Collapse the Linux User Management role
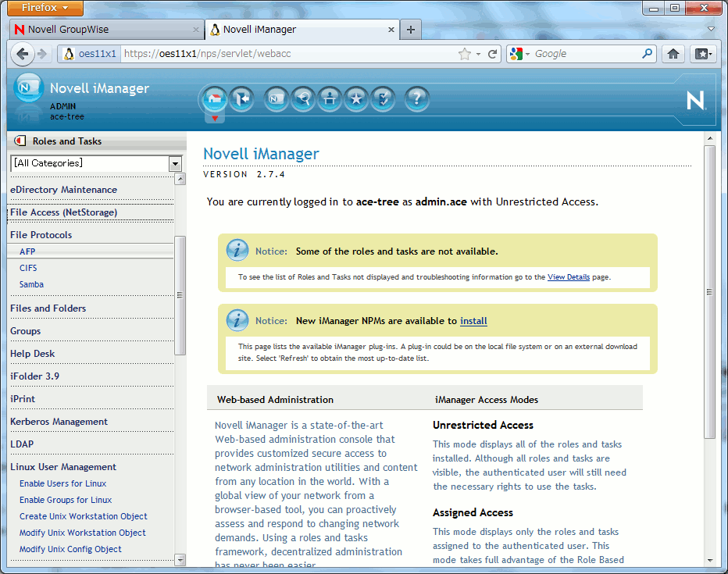The height and width of the screenshot is (574, 728). point(63,467)
